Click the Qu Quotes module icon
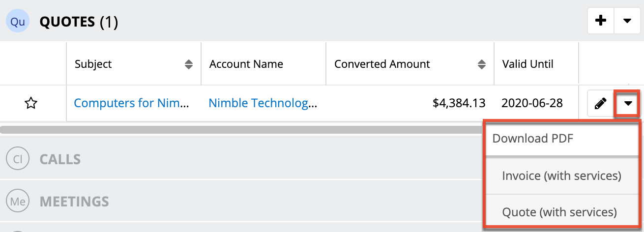This screenshot has height=232, width=644. (18, 22)
